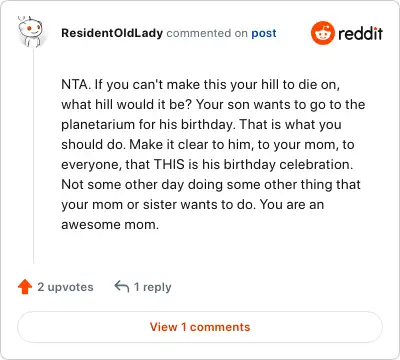Click the "reddit" wordmark text

tap(360, 33)
